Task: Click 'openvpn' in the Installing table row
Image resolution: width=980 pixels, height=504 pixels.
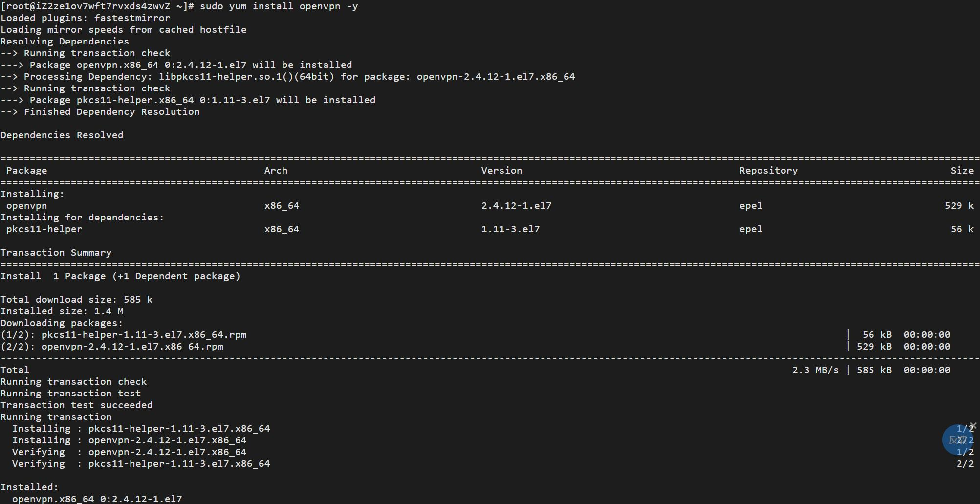Action: coord(26,206)
